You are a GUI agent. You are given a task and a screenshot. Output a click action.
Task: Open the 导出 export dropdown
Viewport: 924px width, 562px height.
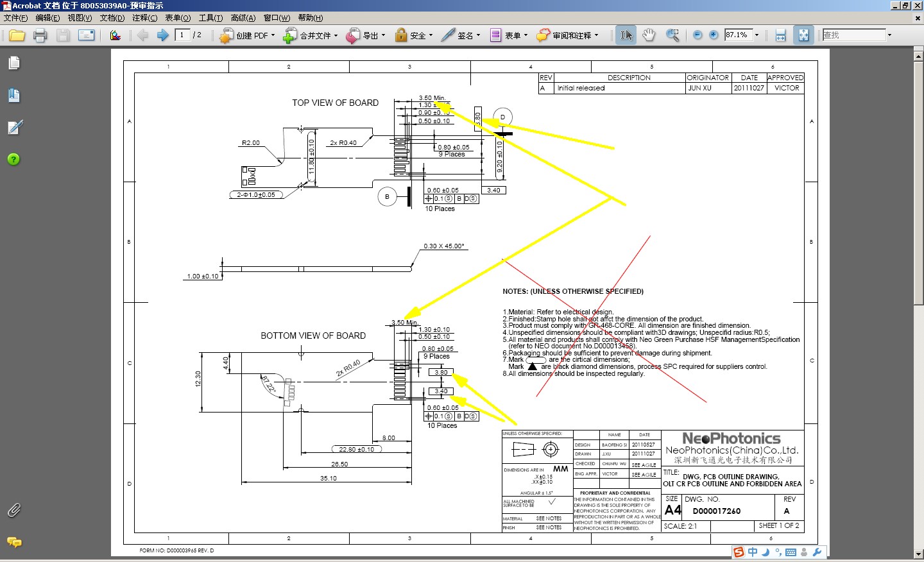pyautogui.click(x=366, y=35)
